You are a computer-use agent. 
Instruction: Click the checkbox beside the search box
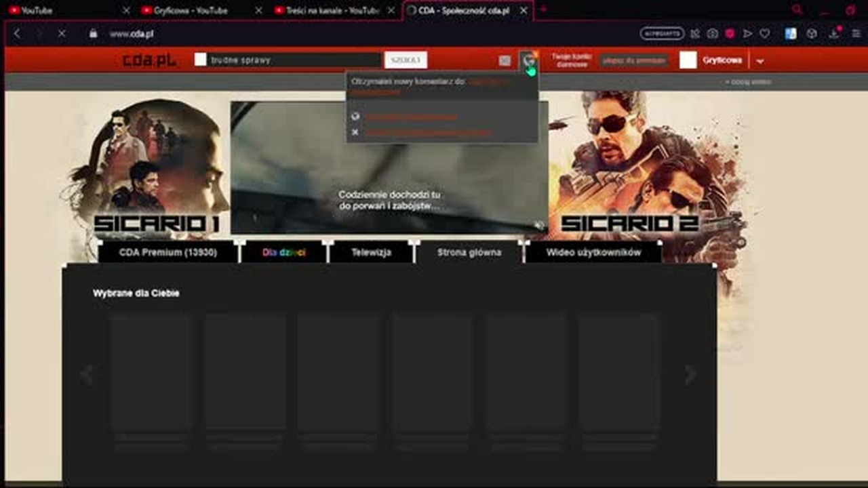(200, 60)
